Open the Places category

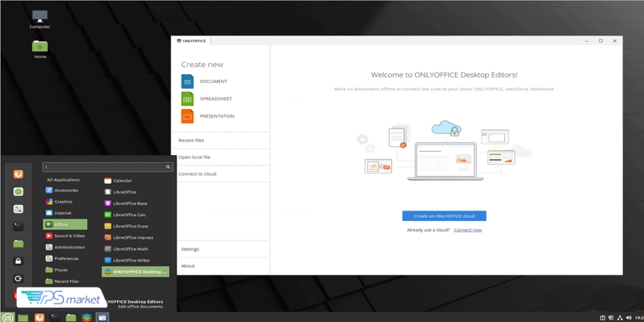[65, 270]
